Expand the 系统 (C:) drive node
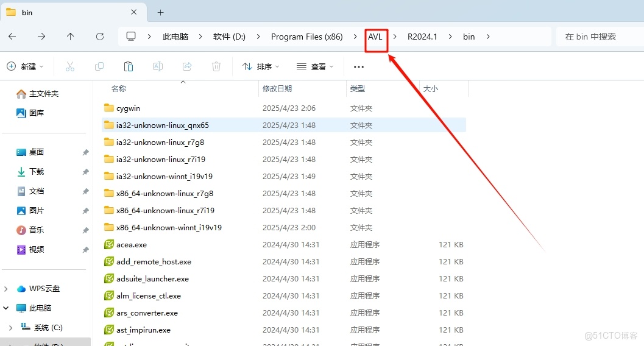 pos(11,328)
